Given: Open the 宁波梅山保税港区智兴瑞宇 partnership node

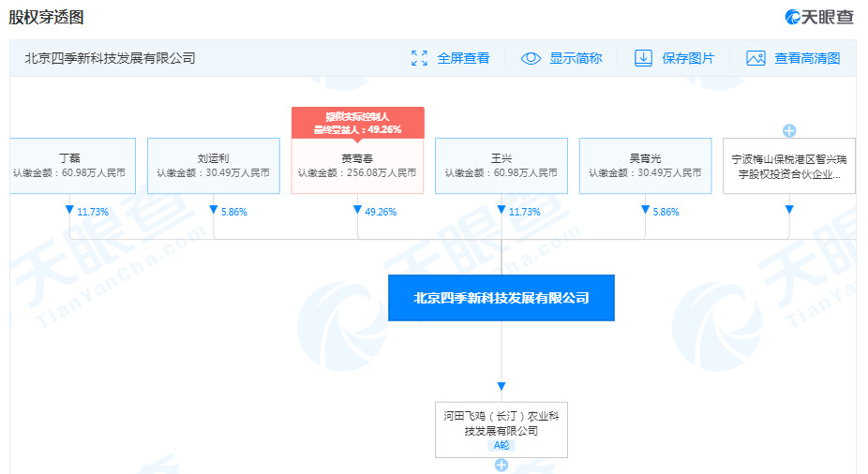Looking at the screenshot, I should 789,166.
